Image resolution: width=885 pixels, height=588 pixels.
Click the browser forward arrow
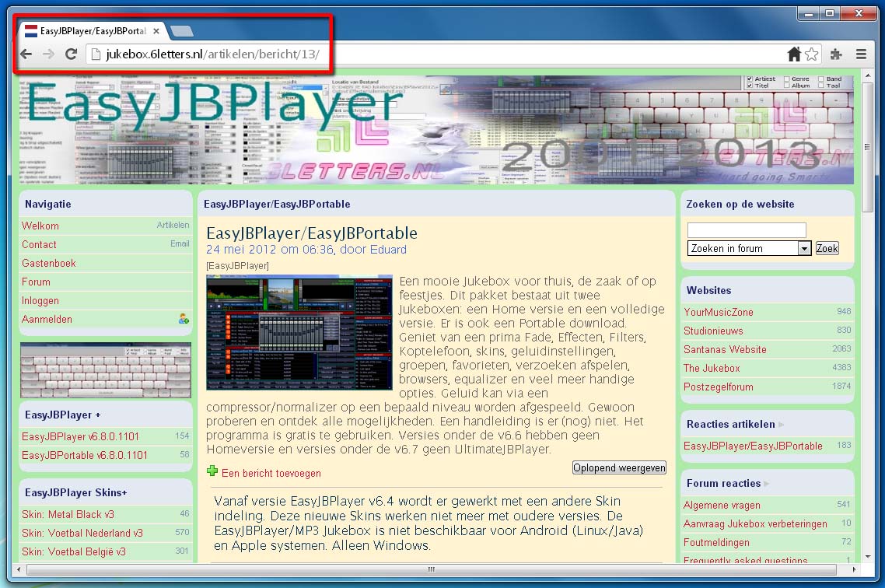tap(48, 54)
